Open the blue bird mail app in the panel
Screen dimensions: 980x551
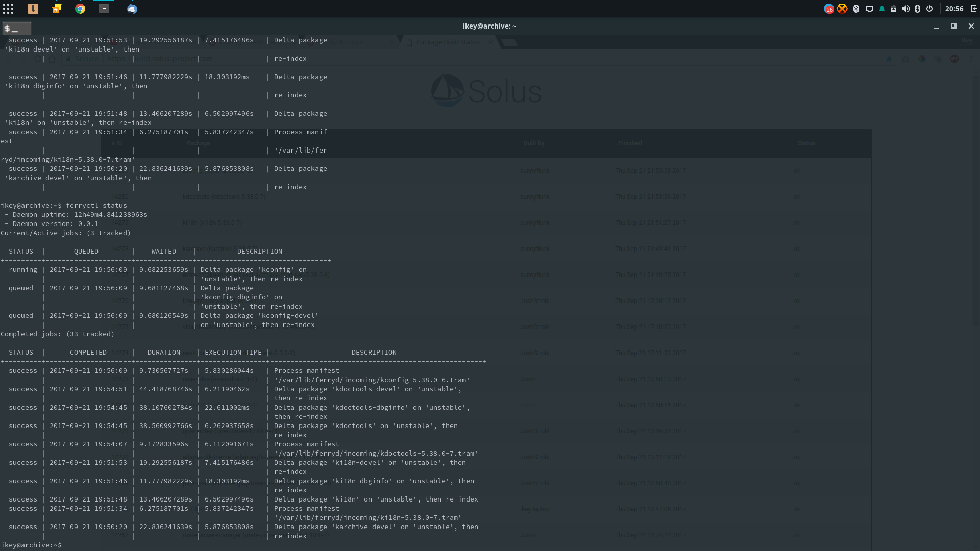tap(132, 9)
